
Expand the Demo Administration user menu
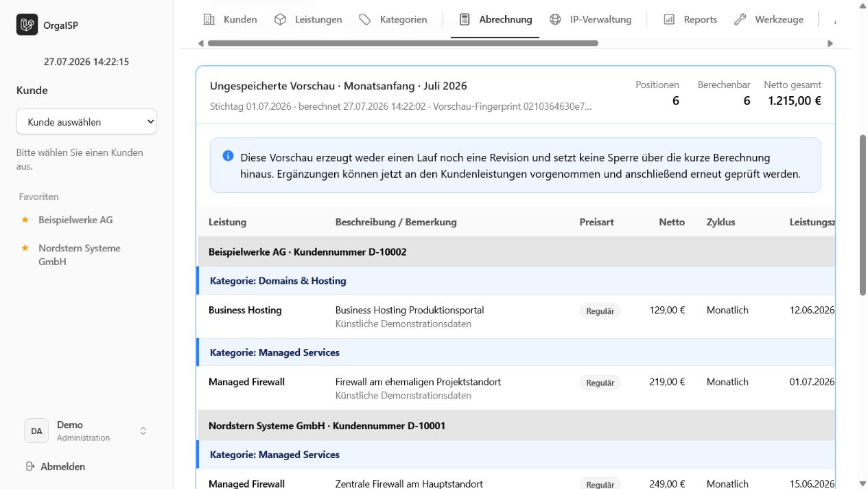click(x=86, y=431)
